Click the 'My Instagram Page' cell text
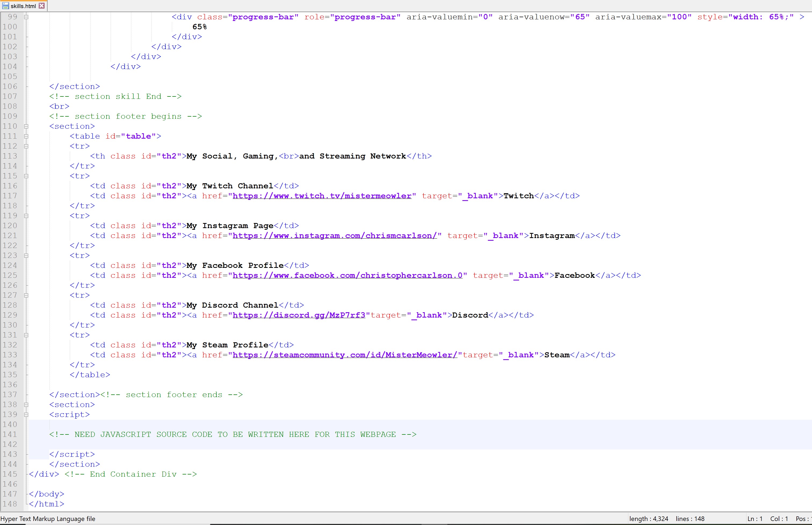The height and width of the screenshot is (525, 812). coord(230,226)
